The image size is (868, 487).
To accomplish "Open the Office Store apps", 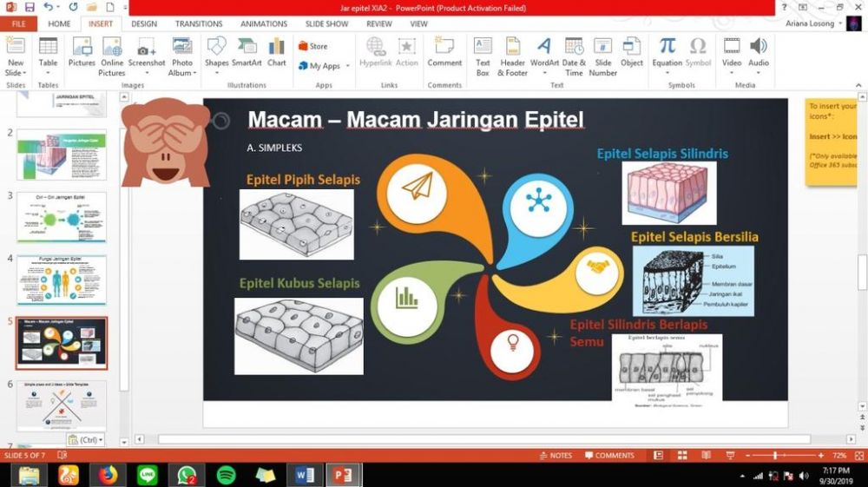I will (x=313, y=47).
